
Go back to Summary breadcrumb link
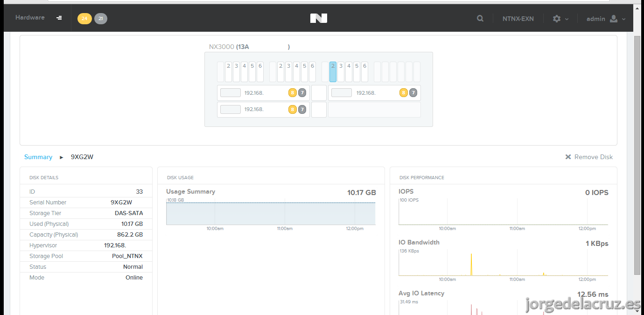[38, 157]
